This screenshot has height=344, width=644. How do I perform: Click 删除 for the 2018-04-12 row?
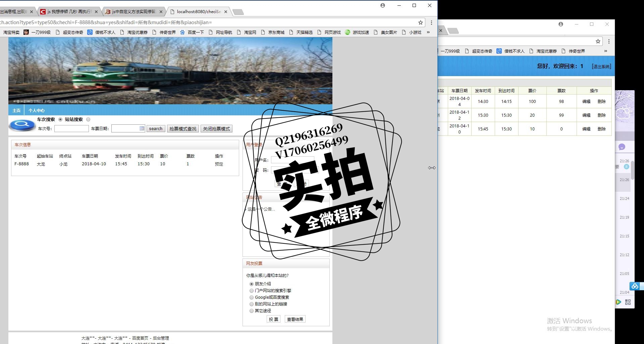(602, 115)
